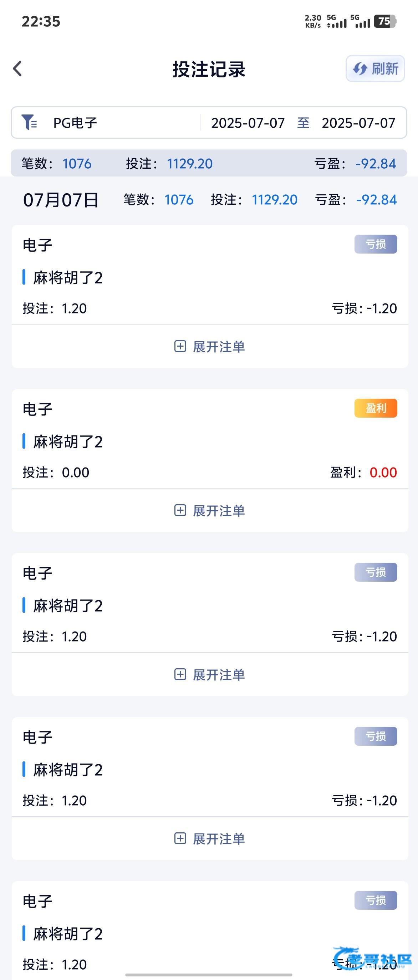Tap the battery indicator in status bar
418x980 pixels.
385,21
